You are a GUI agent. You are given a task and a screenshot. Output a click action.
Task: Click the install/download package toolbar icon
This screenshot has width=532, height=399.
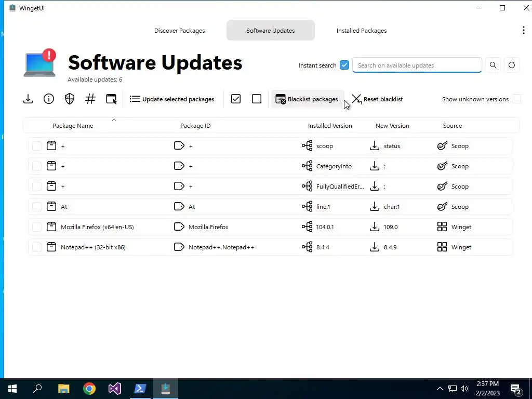[28, 99]
